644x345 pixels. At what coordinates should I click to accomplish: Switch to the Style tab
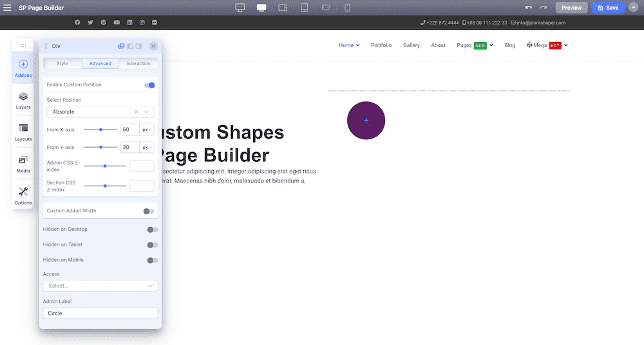pyautogui.click(x=62, y=63)
